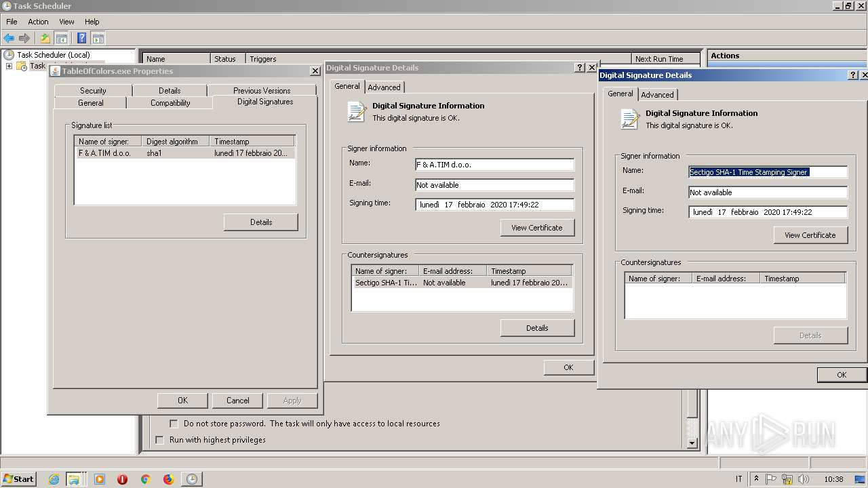Click Name field showing F & A.TIM d.o.o.

[x=494, y=165]
